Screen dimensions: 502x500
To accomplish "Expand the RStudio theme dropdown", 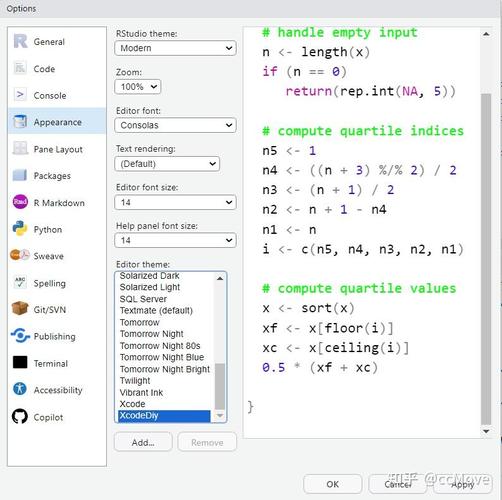I will click(x=175, y=48).
